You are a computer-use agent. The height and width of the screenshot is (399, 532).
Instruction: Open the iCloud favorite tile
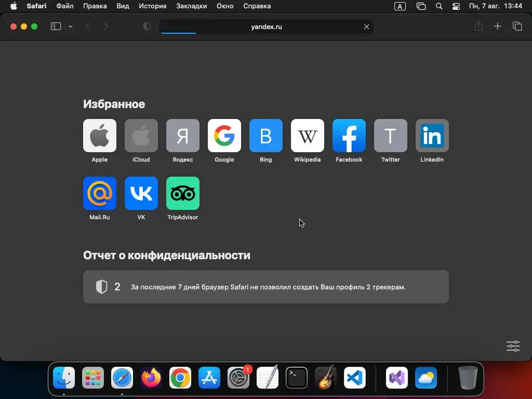click(x=141, y=136)
